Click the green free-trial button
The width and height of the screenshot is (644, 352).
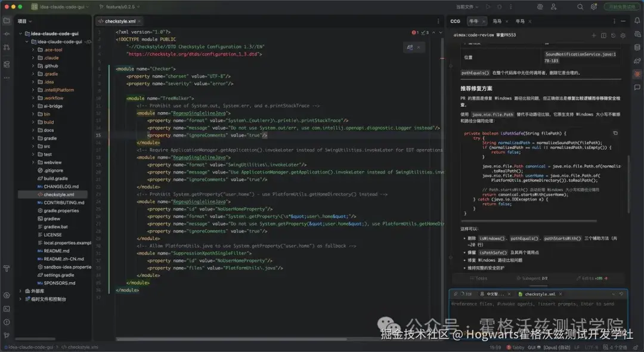[x=622, y=7]
